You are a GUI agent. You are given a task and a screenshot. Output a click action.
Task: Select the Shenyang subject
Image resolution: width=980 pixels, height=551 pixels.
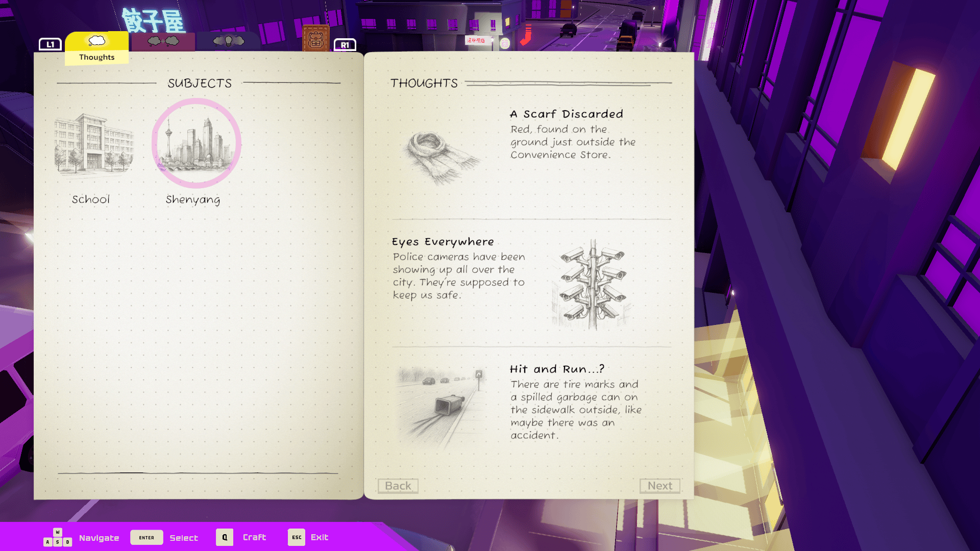click(x=196, y=144)
